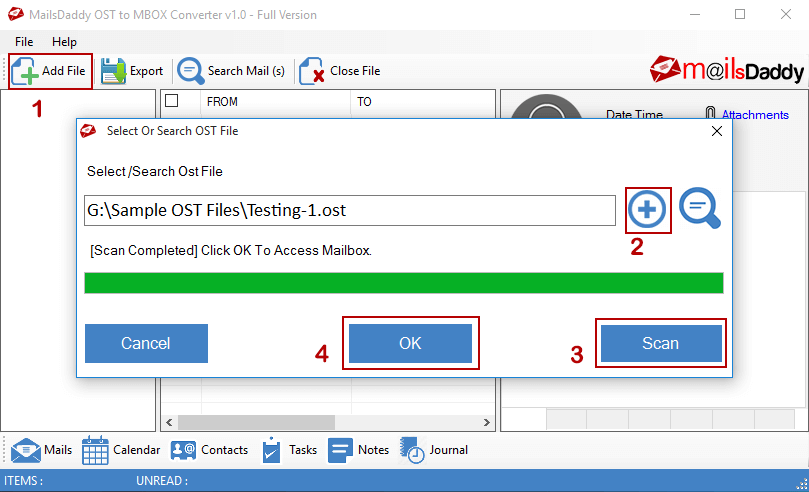The height and width of the screenshot is (492, 809).
Task: Click the Date Time label in the preview pane
Action: [x=634, y=114]
